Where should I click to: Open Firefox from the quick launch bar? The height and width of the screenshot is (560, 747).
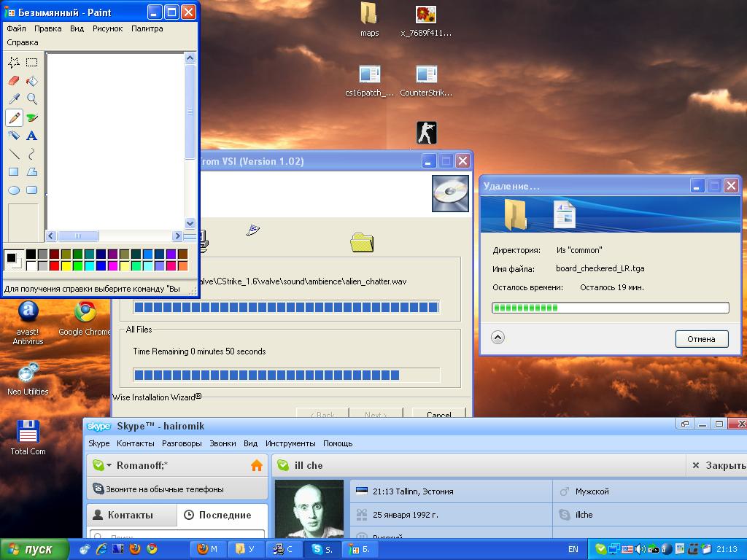click(135, 549)
